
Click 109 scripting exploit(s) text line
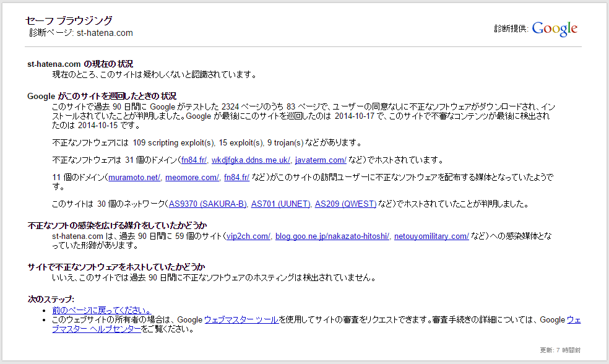(x=207, y=142)
